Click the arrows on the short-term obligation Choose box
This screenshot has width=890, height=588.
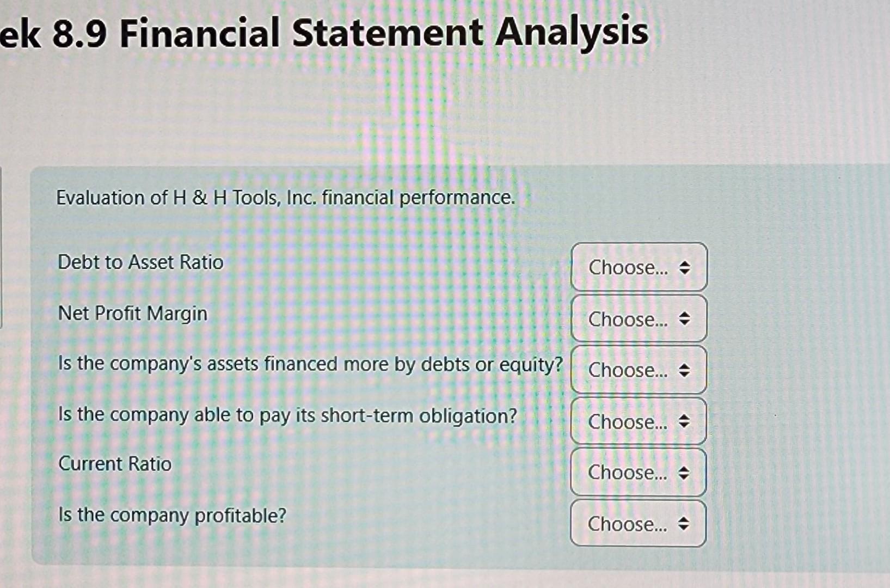coord(684,422)
